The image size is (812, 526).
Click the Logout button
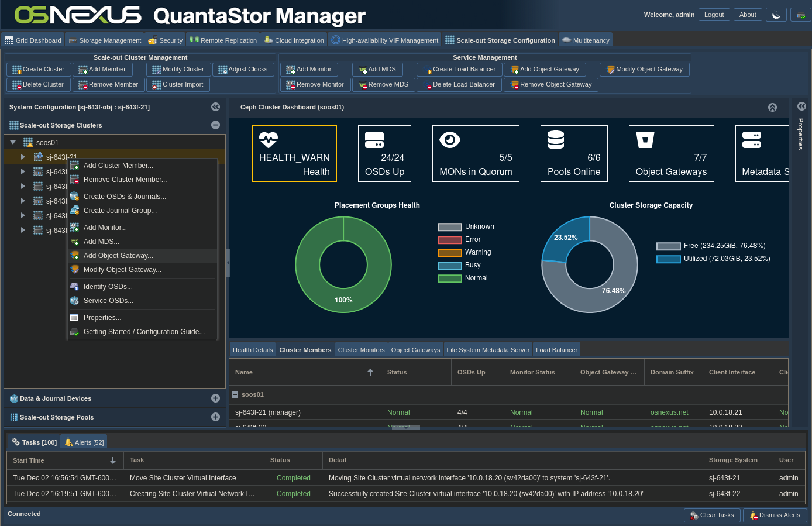pos(714,15)
